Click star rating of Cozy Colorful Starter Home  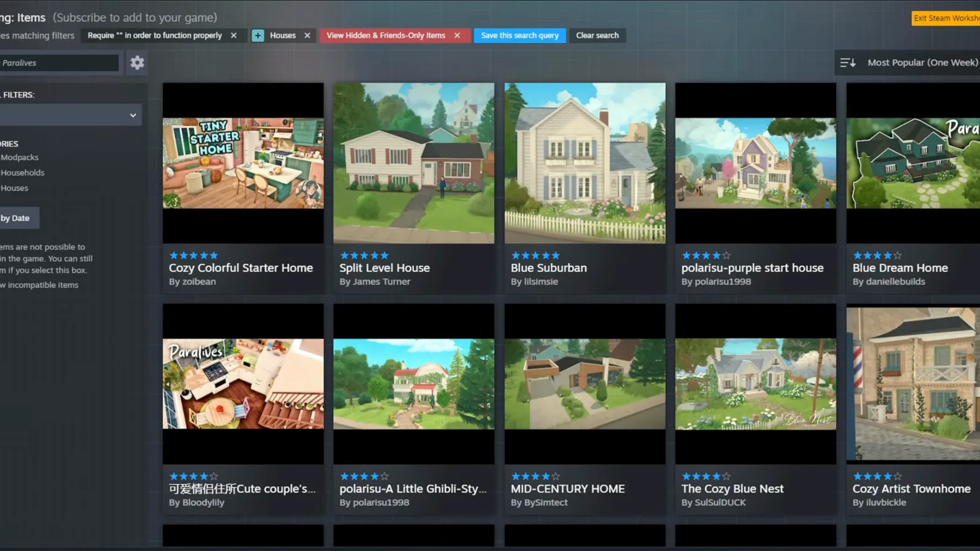point(194,255)
